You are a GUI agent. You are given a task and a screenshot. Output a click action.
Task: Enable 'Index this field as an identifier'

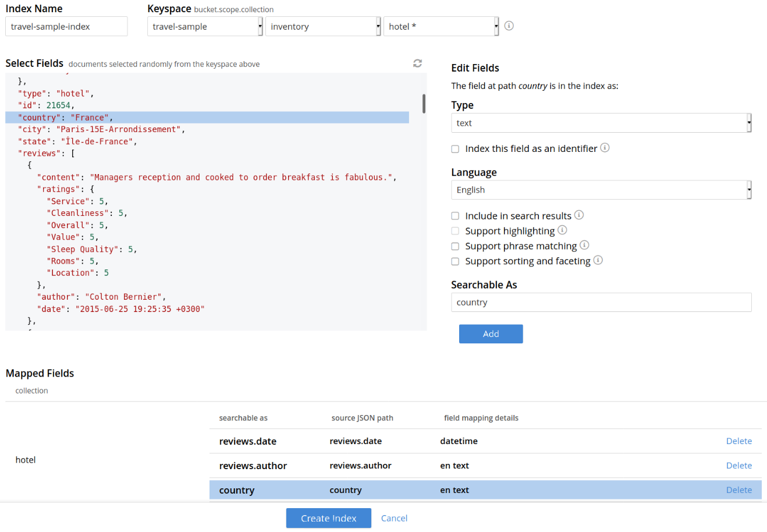point(455,148)
